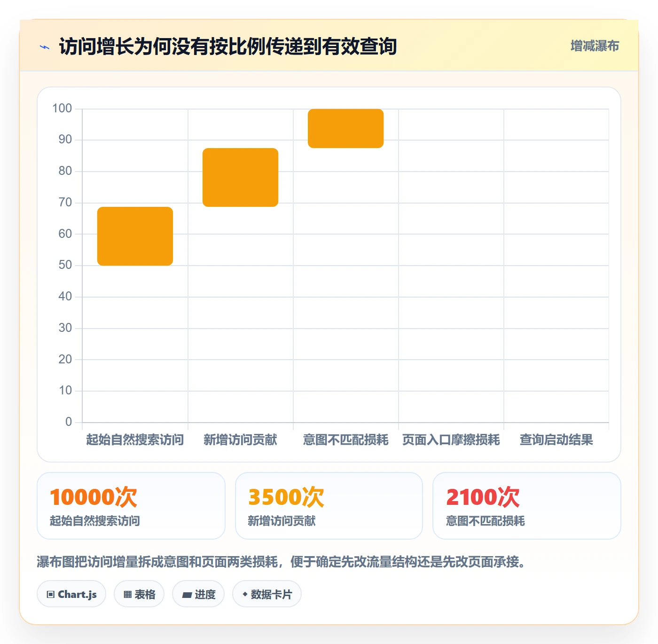Click the 表格 tag chip
Viewport: 658px width, 644px height.
tap(139, 594)
